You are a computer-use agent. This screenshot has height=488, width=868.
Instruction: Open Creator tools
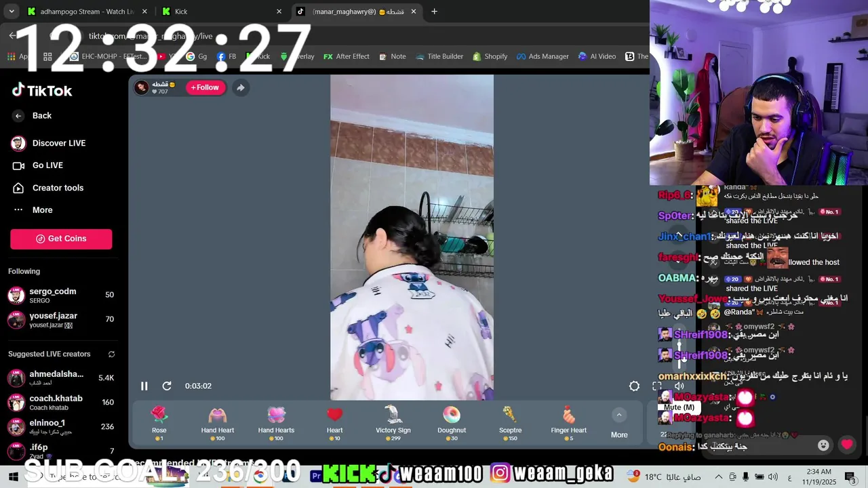[x=48, y=188]
